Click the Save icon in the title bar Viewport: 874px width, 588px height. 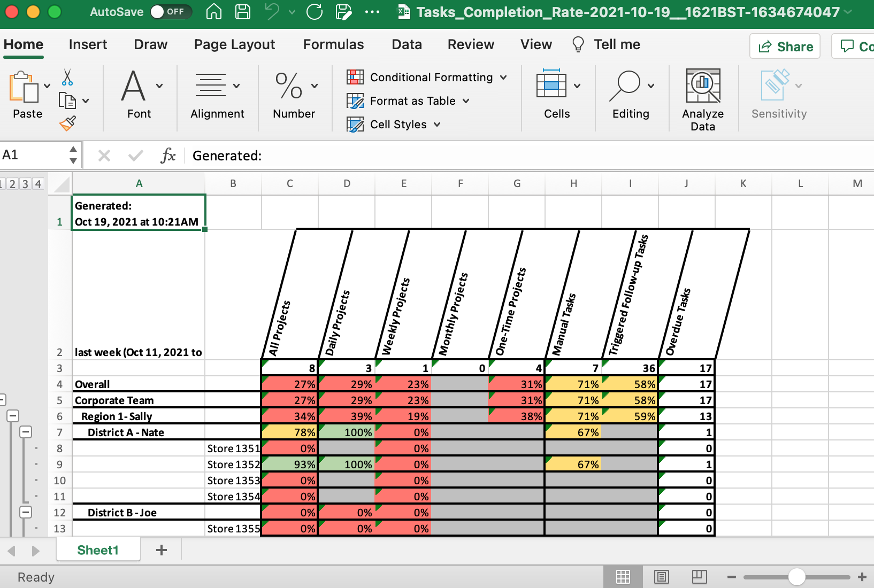242,12
